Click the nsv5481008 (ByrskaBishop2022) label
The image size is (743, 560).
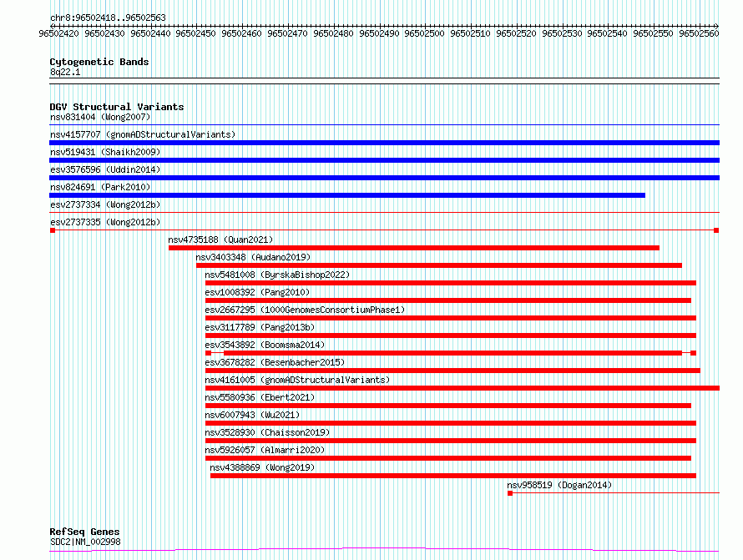pyautogui.click(x=277, y=275)
